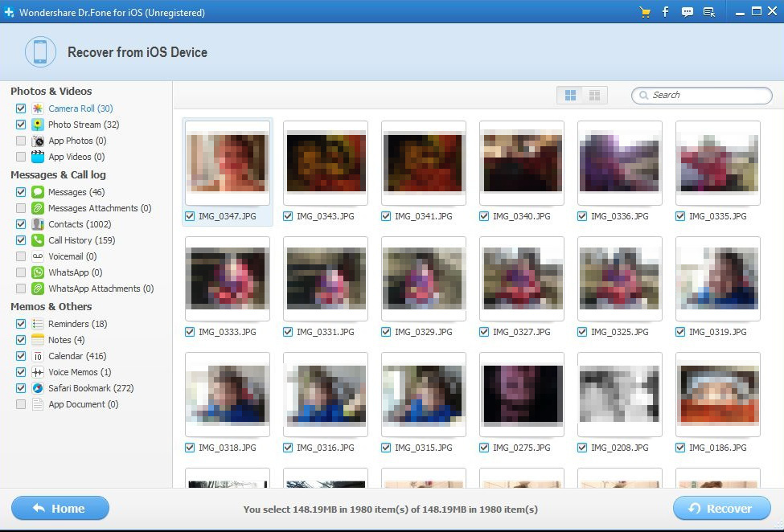Click the App Photos camera icon

(38, 141)
